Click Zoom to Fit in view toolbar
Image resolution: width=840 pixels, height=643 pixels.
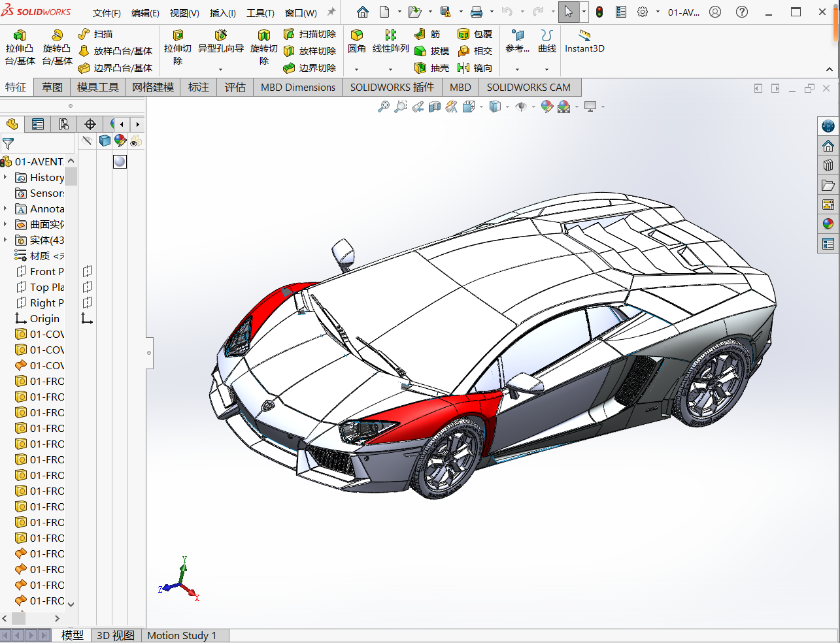[x=384, y=107]
